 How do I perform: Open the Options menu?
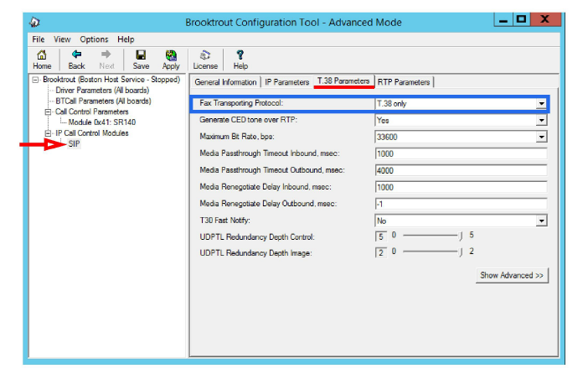(x=94, y=39)
